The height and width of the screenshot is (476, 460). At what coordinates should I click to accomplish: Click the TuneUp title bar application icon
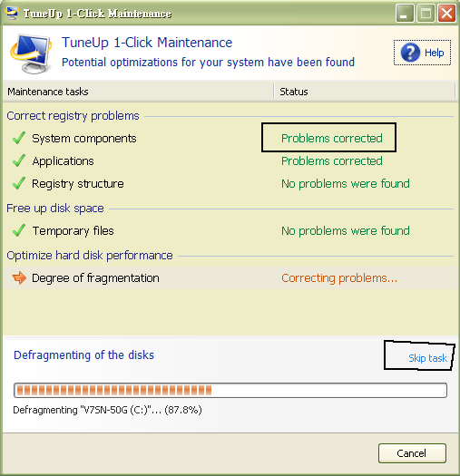click(x=12, y=13)
